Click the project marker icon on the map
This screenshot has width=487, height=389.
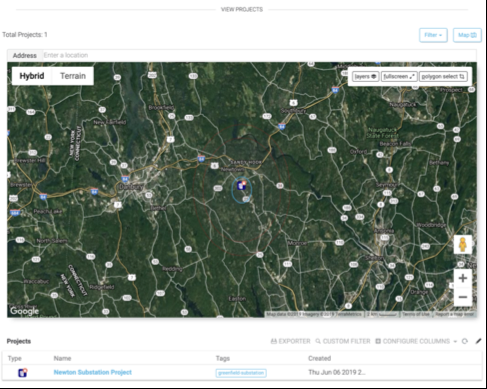tap(242, 185)
